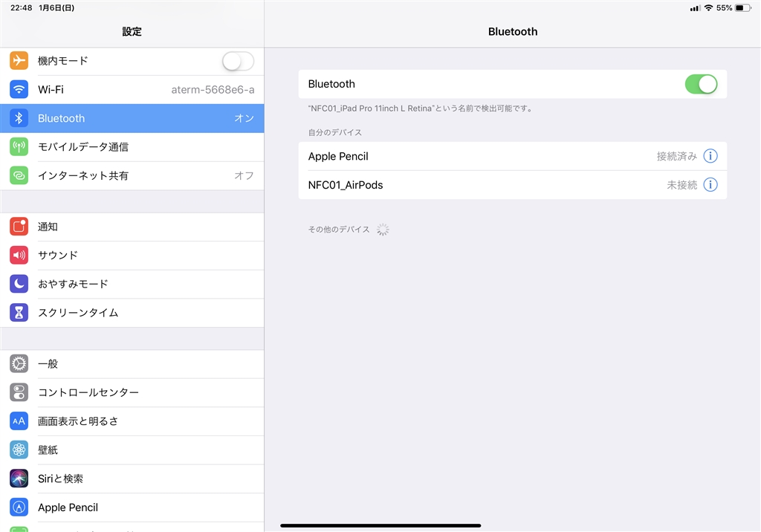Image resolution: width=761 pixels, height=532 pixels.
Task: Tap the Sound speaker icon
Action: 19,256
